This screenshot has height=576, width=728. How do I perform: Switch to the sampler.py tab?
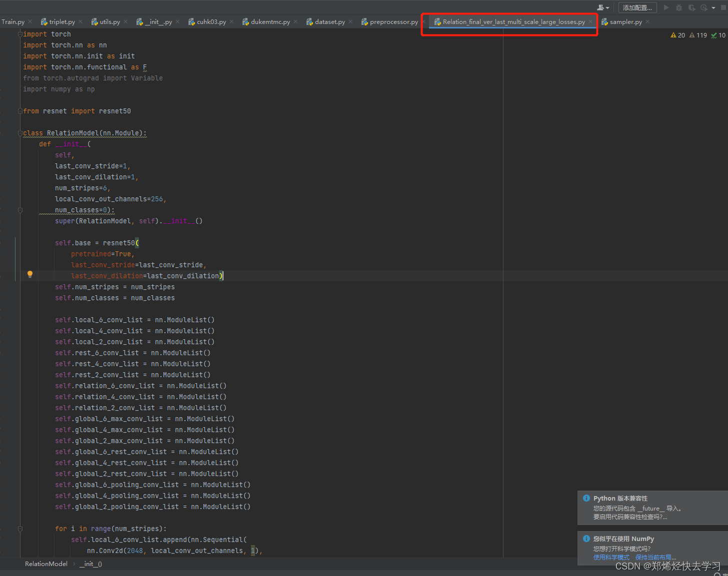[625, 21]
